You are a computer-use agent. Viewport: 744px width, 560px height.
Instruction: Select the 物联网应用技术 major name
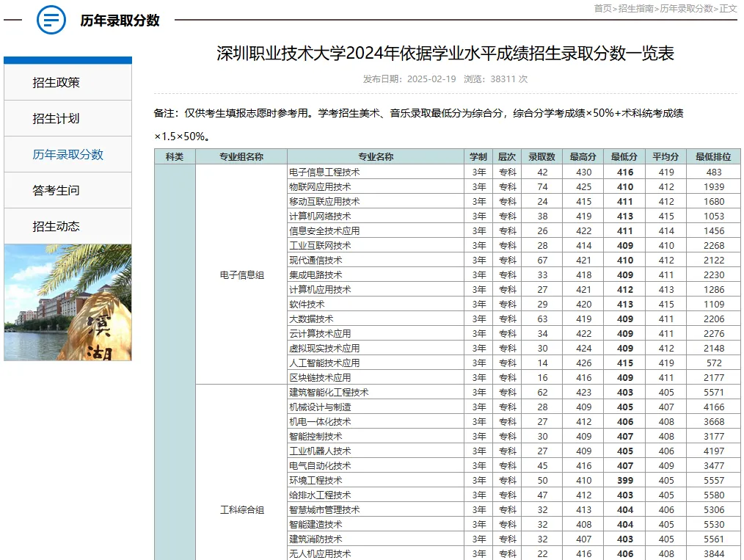click(x=321, y=187)
